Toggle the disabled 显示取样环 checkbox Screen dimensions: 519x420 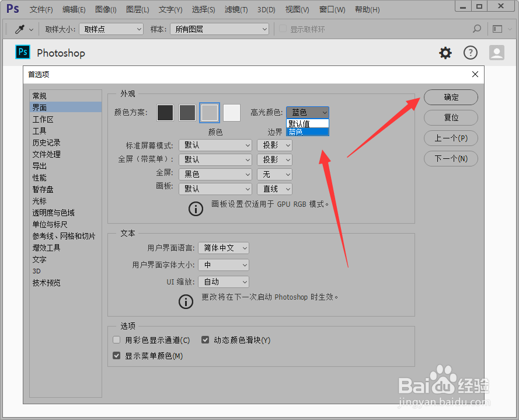point(283,29)
